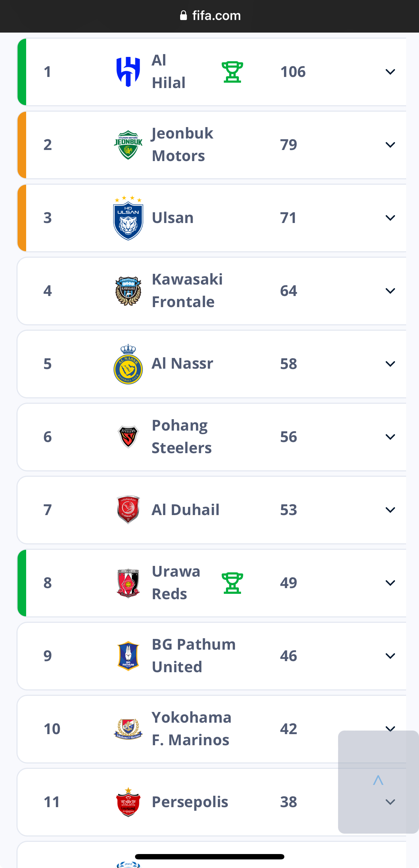Image resolution: width=419 pixels, height=868 pixels.
Task: Tap the fifa.com address bar
Action: [x=209, y=16]
